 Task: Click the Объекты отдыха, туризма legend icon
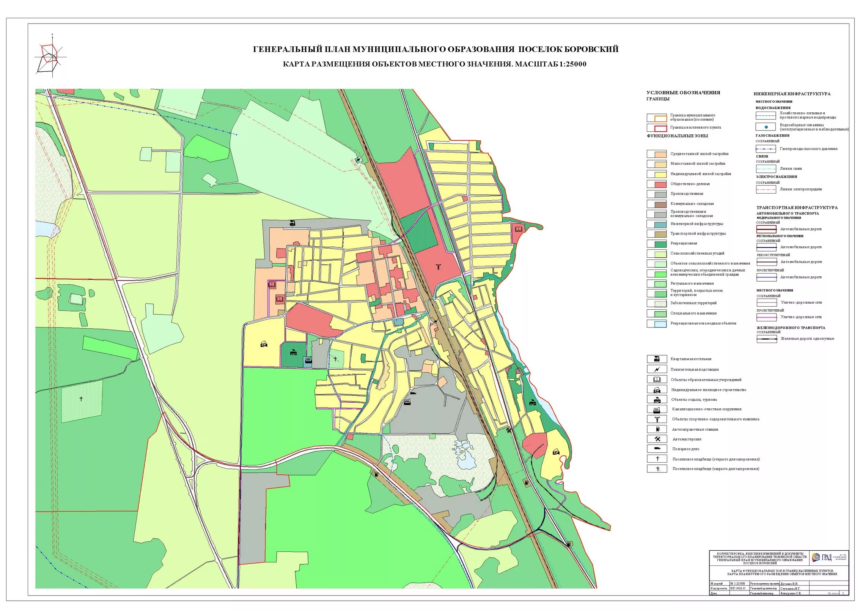657,400
